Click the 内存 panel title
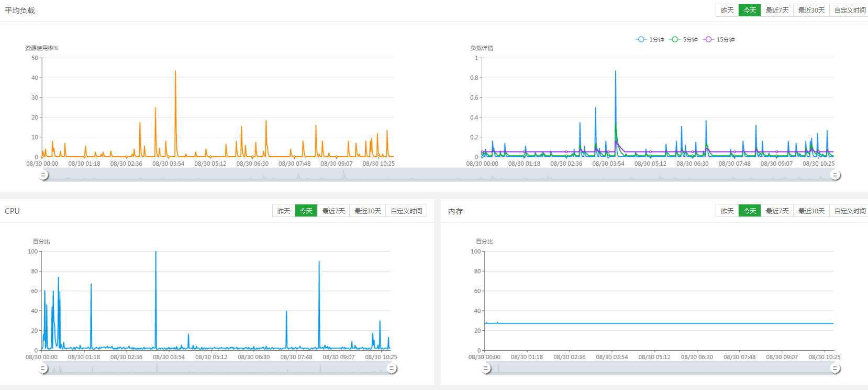 pyautogui.click(x=455, y=211)
